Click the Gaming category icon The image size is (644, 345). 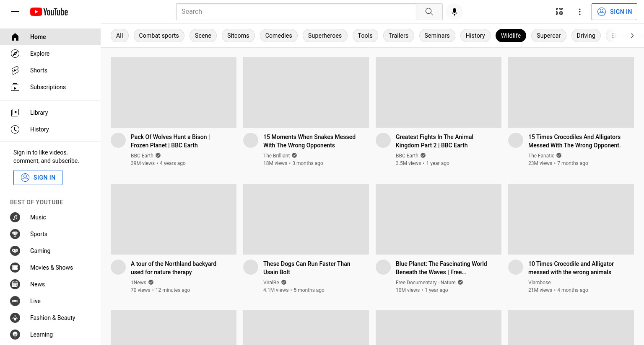point(15,251)
